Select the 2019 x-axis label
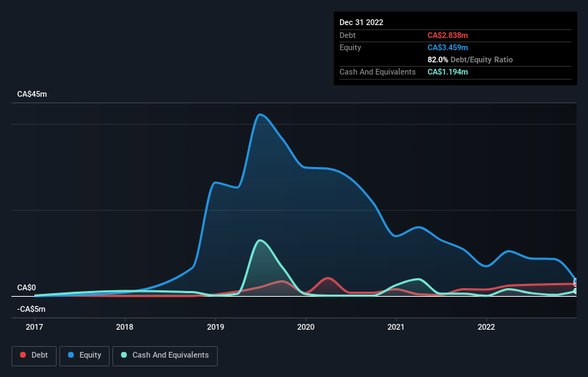The width and height of the screenshot is (588, 377). pos(216,327)
